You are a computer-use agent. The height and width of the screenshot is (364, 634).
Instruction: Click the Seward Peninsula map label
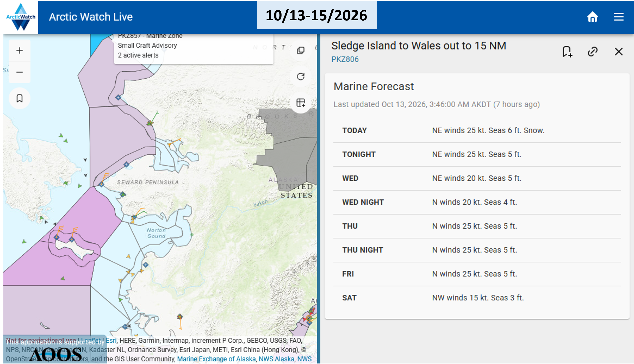tap(148, 182)
